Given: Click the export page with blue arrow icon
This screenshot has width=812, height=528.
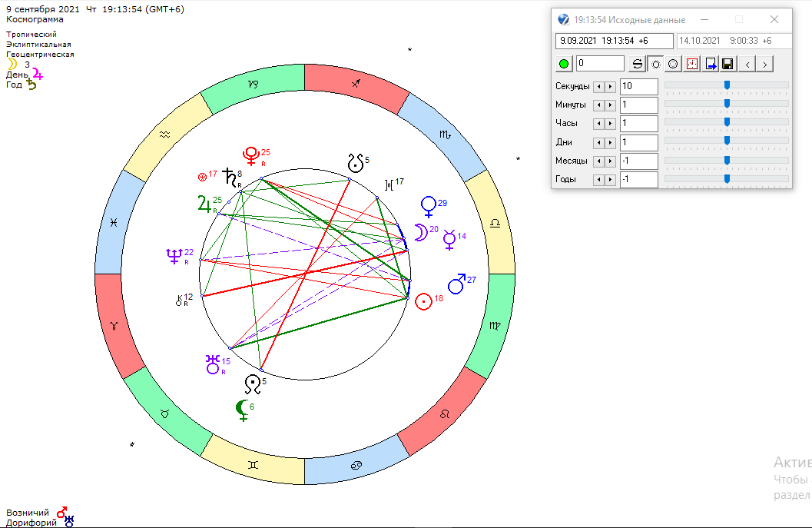Looking at the screenshot, I should pos(711,64).
